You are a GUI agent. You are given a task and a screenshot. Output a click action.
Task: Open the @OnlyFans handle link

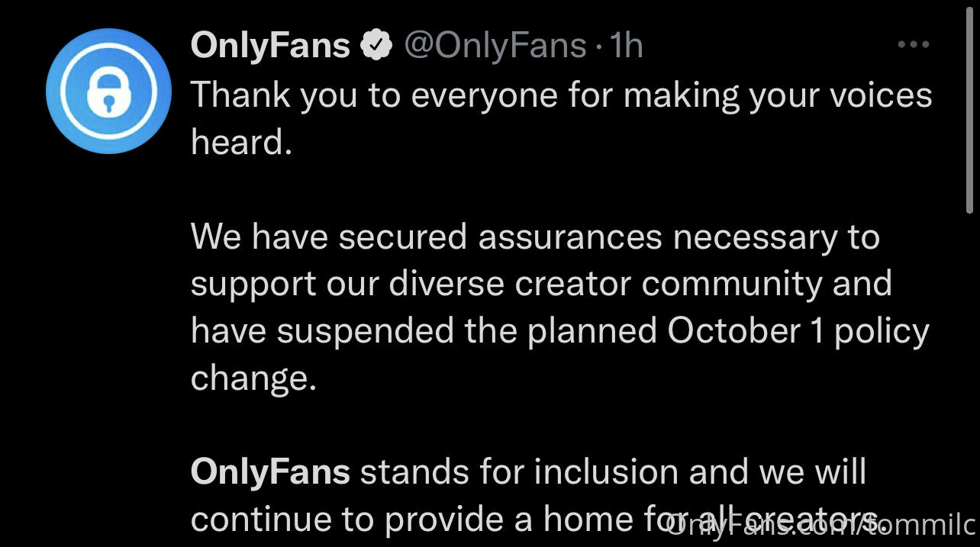[x=494, y=47]
